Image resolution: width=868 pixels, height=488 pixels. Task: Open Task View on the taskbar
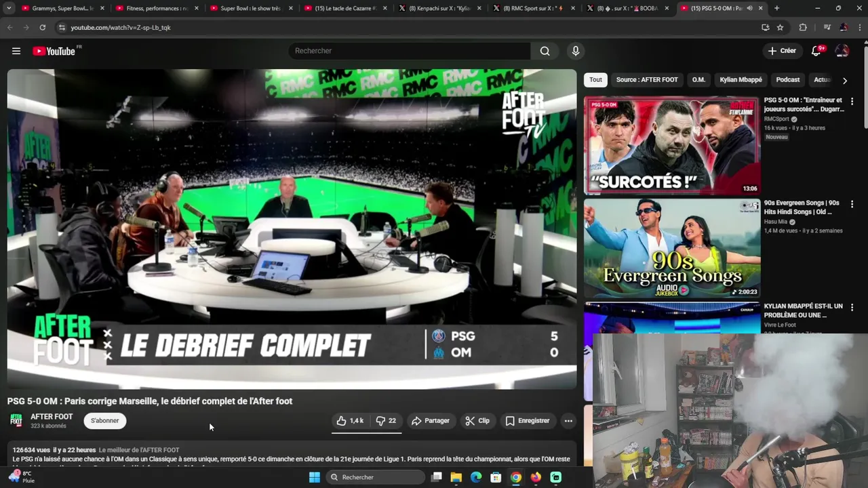click(437, 477)
